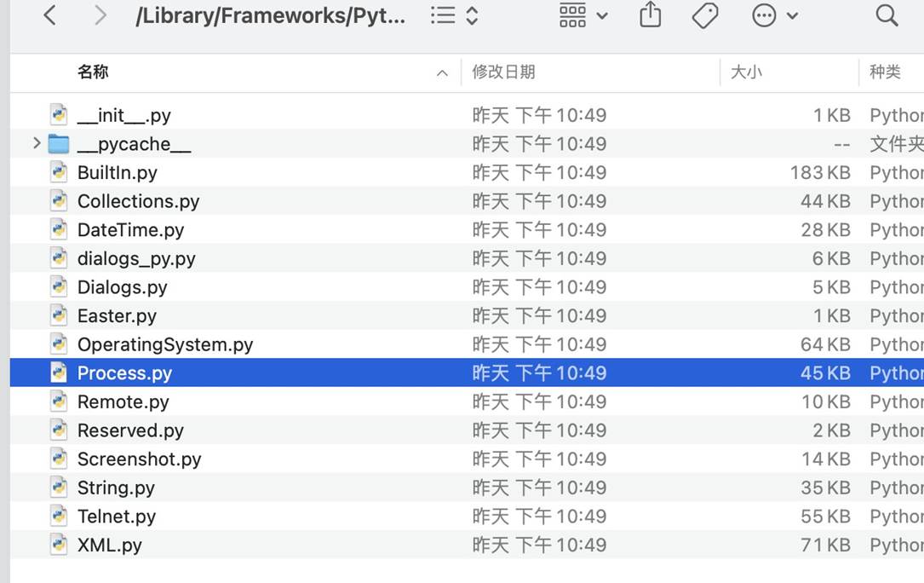
Task: Open the list view switcher dropdown
Action: click(454, 15)
